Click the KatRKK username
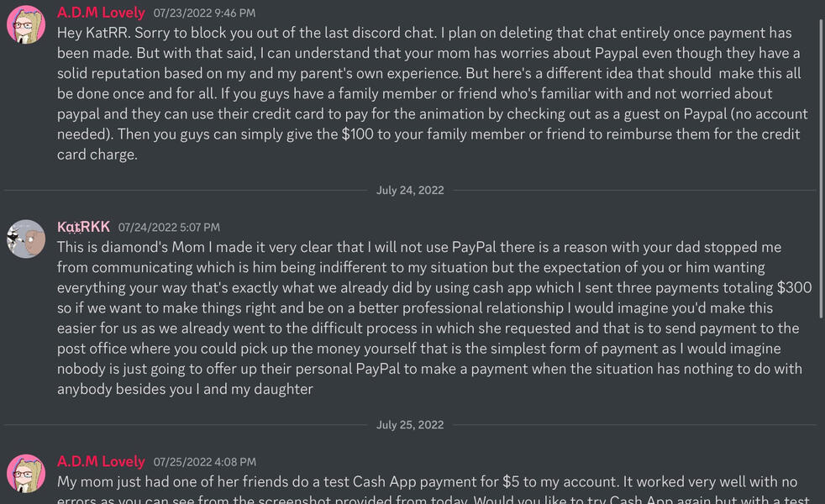Viewport: 825px width, 504px height. (83, 227)
